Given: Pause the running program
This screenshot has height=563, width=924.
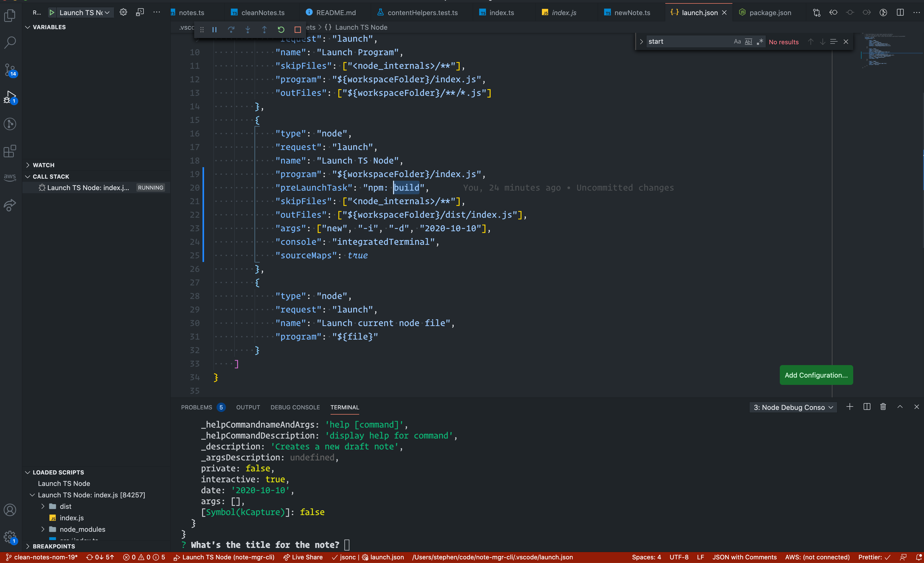Looking at the screenshot, I should coord(214,30).
